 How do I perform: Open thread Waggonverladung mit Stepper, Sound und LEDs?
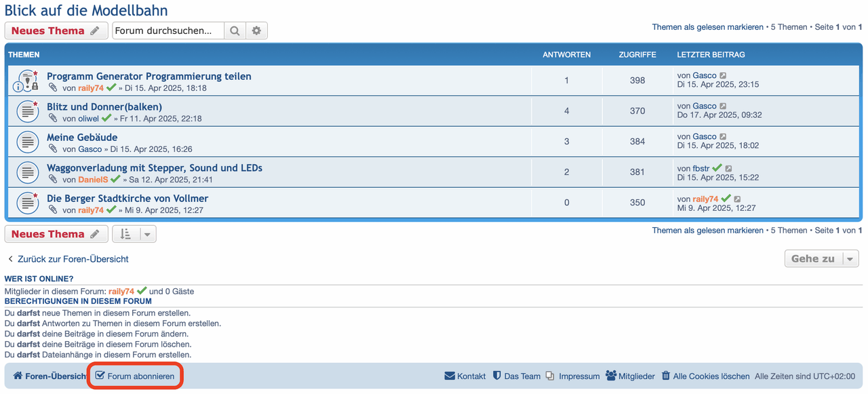point(155,168)
